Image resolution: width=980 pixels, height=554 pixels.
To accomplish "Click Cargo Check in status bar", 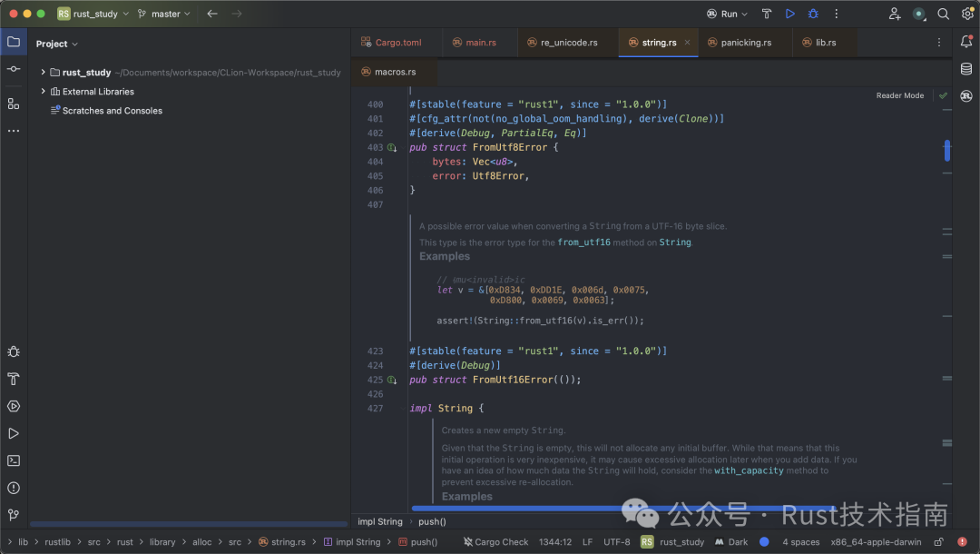I will pyautogui.click(x=495, y=542).
